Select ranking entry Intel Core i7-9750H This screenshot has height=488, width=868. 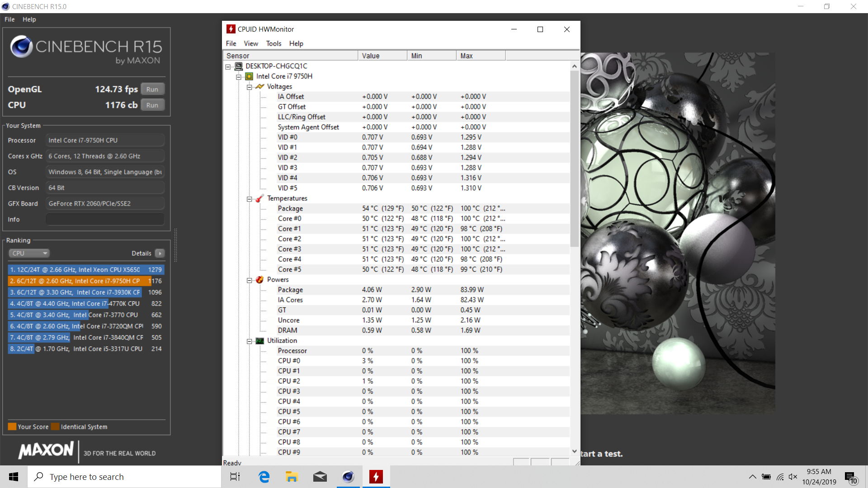[x=86, y=281]
